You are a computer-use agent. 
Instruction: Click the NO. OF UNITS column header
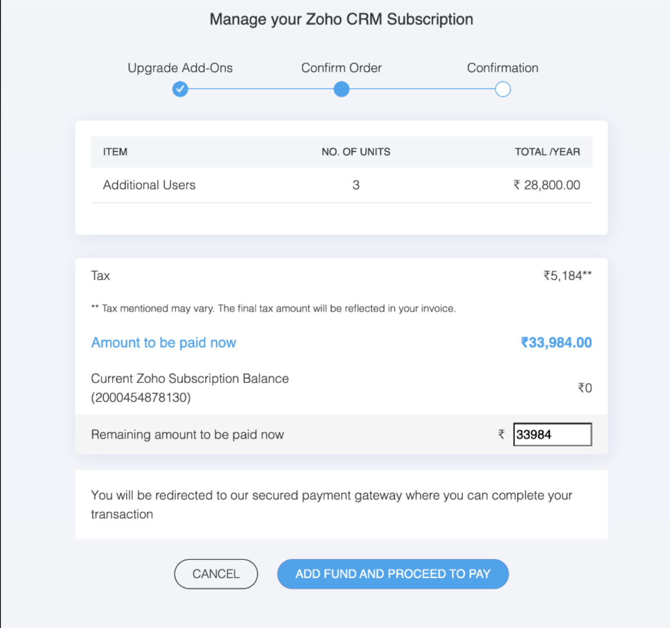click(356, 152)
